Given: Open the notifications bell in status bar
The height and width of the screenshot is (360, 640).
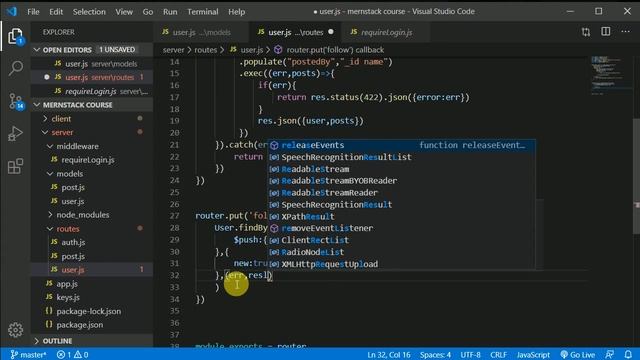Looking at the screenshot, I should click(x=628, y=354).
